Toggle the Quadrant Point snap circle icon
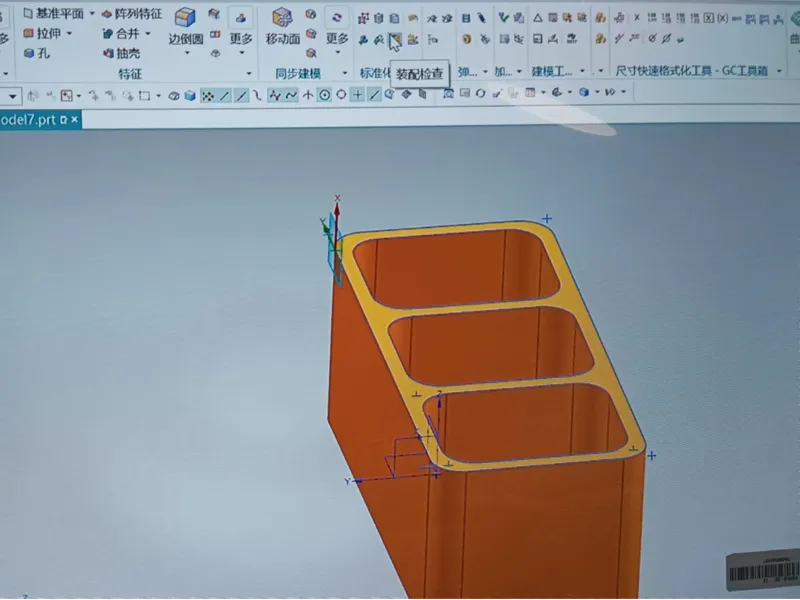This screenshot has width=800, height=600. tap(341, 95)
